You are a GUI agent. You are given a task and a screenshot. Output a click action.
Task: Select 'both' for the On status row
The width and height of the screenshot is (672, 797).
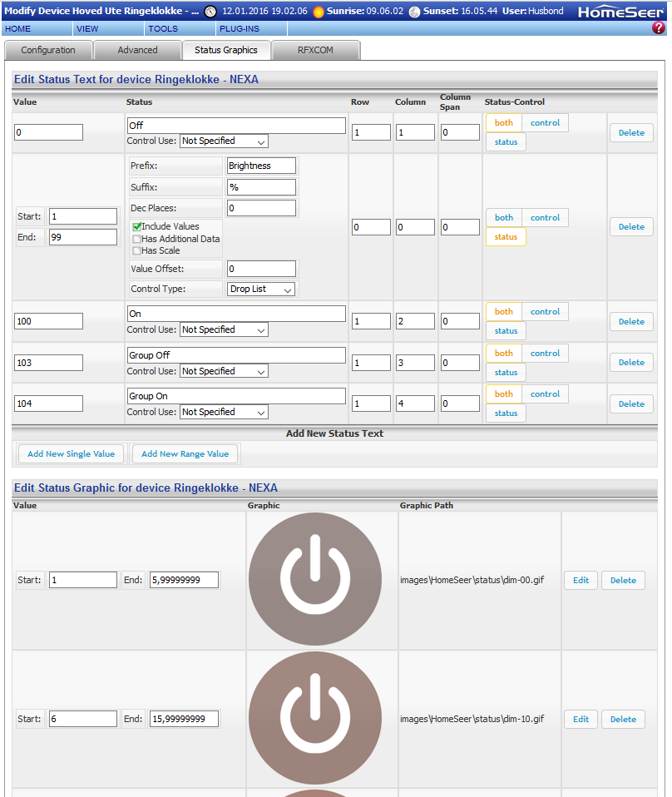[504, 312]
